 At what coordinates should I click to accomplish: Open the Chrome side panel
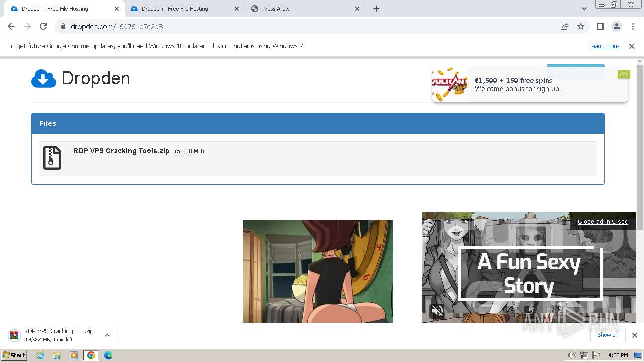[x=600, y=26]
